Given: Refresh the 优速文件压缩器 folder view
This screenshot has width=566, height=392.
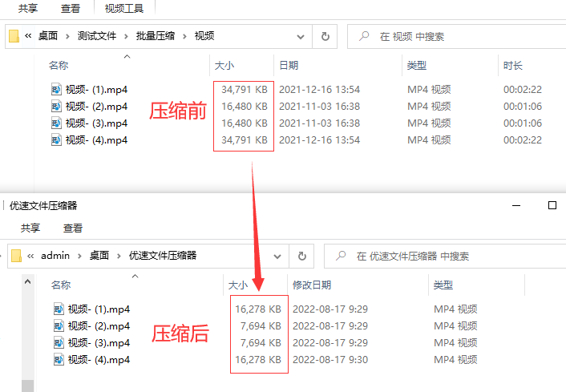Looking at the screenshot, I should pyautogui.click(x=301, y=257).
